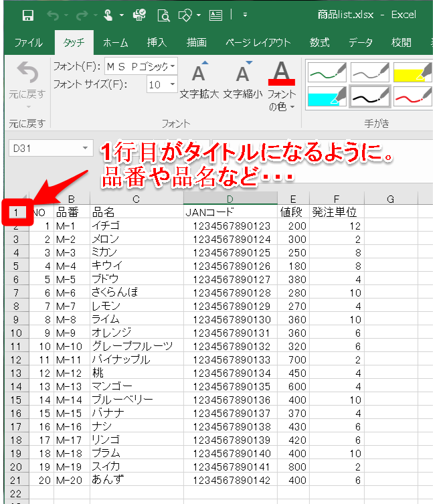The image size is (433, 504).
Task: Click cell with JAN 1234567890142
Action: (x=230, y=480)
